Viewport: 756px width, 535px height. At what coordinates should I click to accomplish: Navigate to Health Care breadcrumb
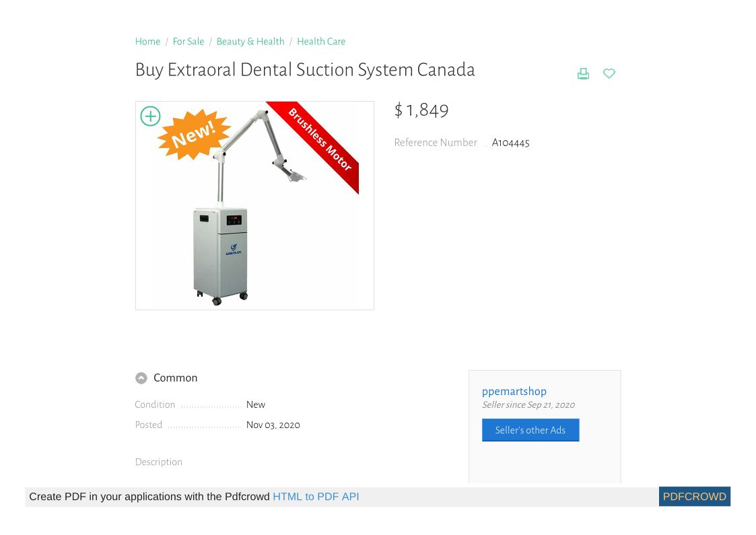click(x=321, y=42)
